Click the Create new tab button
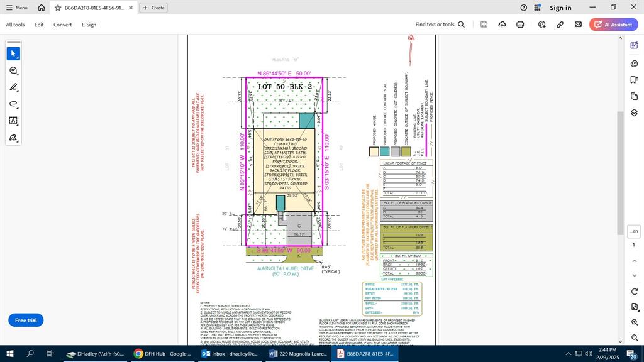The image size is (644, 362). 153,8
